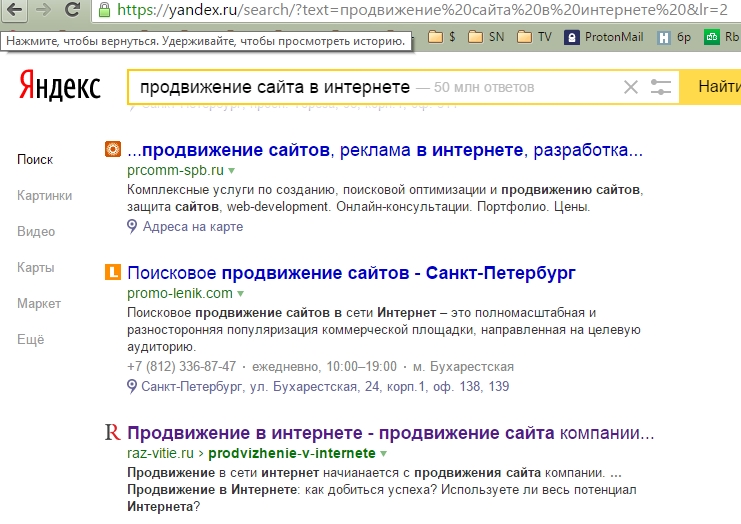
Task: Click the prcomm-spb.ru orange favicon
Action: pos(113,149)
